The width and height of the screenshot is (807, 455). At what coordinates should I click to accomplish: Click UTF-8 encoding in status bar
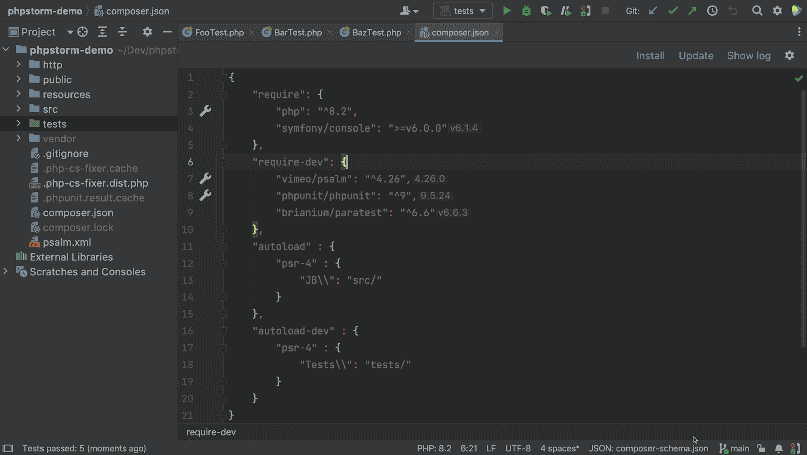point(518,448)
